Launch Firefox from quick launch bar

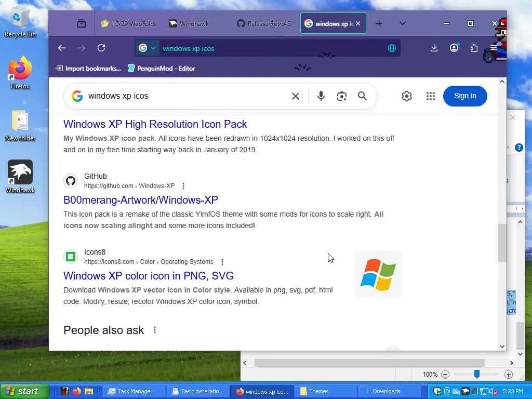click(77, 391)
